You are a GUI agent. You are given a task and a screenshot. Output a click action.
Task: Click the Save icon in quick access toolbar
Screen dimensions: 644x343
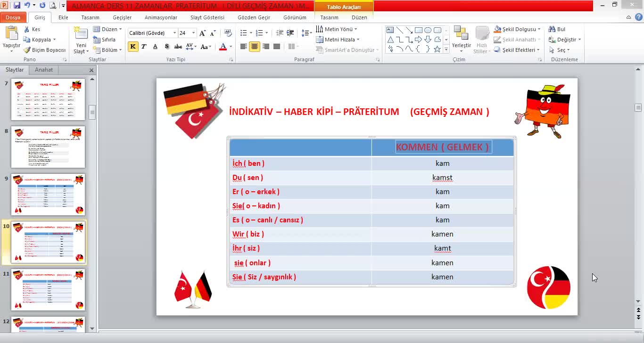coord(17,5)
